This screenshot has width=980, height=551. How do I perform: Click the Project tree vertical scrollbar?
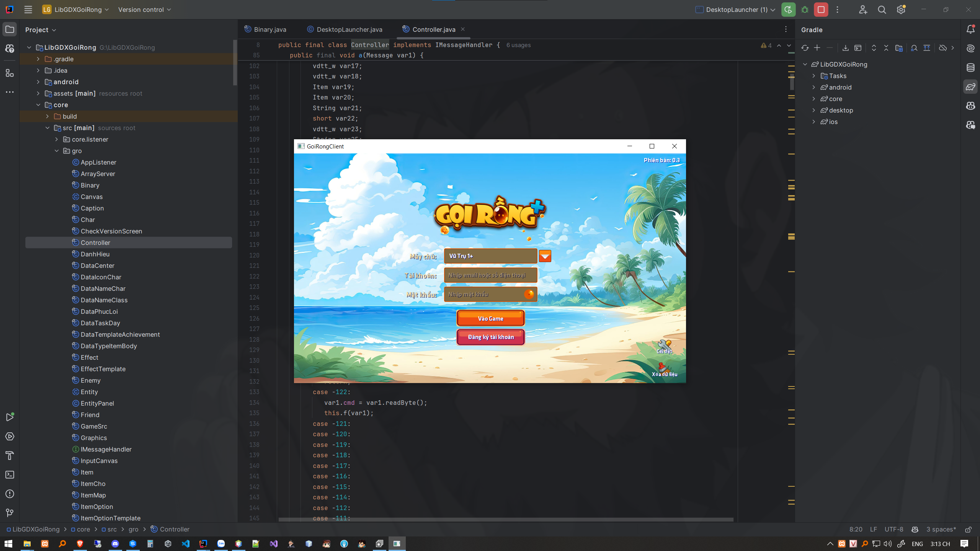(235, 63)
